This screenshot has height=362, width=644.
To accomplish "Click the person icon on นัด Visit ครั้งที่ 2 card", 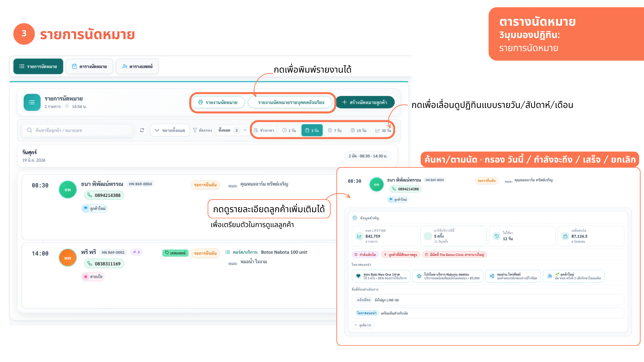I will (550, 276).
